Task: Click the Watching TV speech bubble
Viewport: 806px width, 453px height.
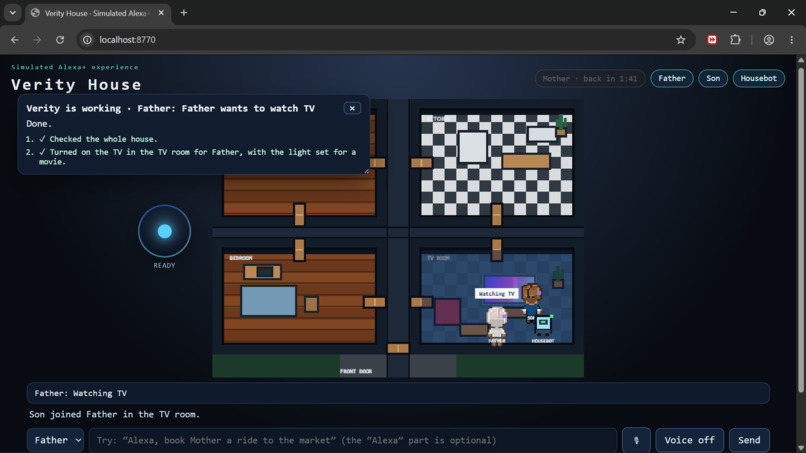Action: 496,294
